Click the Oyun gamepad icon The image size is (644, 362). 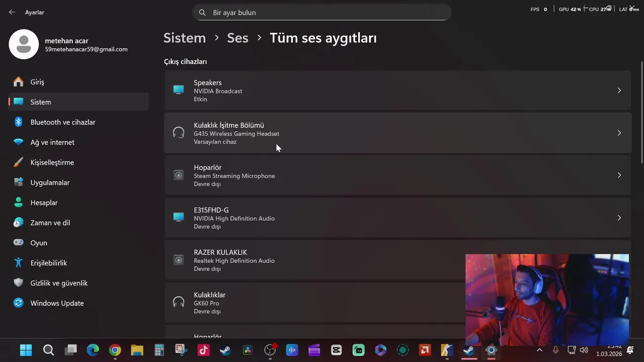tap(19, 243)
